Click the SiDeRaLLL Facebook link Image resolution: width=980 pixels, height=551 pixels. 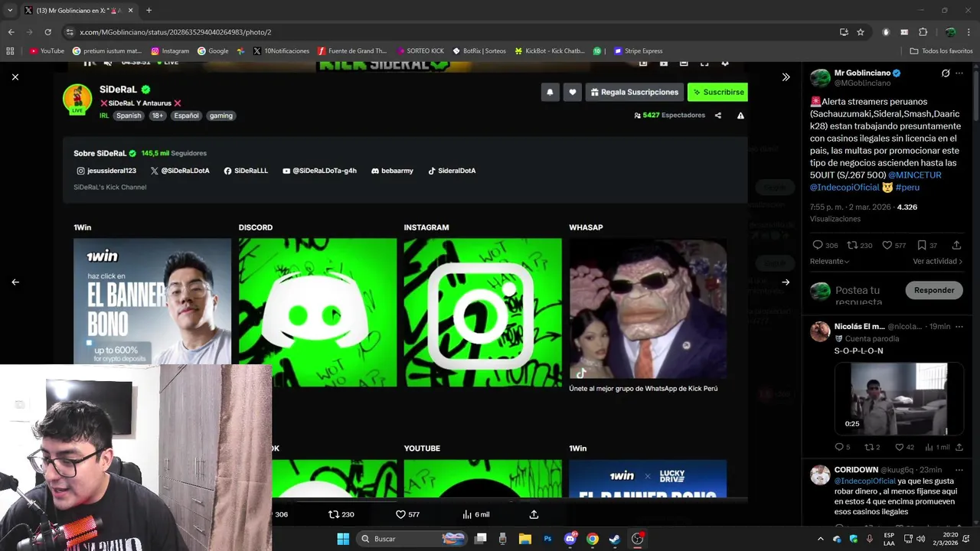pos(246,171)
